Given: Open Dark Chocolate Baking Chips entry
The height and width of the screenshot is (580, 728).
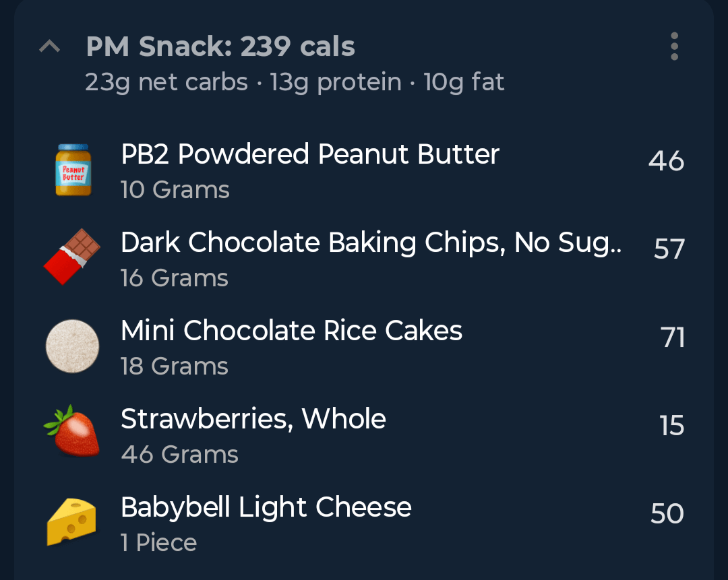Looking at the screenshot, I should 371,243.
